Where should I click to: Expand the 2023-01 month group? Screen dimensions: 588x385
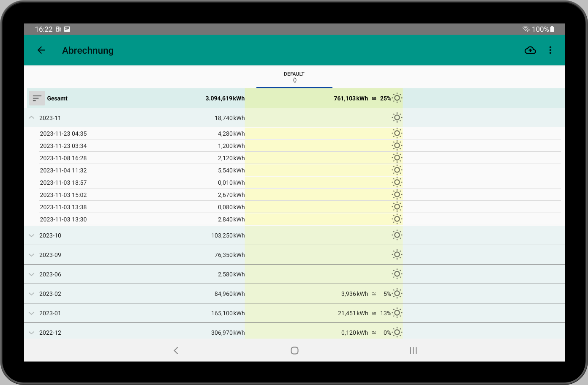click(32, 313)
